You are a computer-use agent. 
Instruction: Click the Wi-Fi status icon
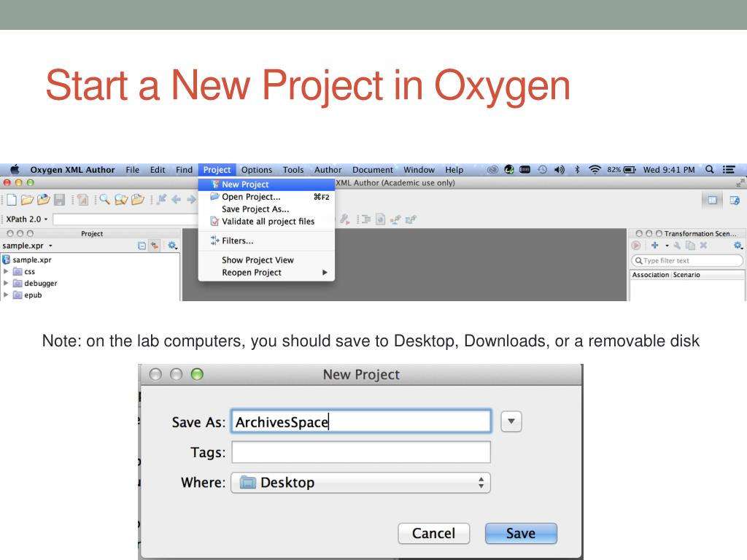(x=595, y=169)
